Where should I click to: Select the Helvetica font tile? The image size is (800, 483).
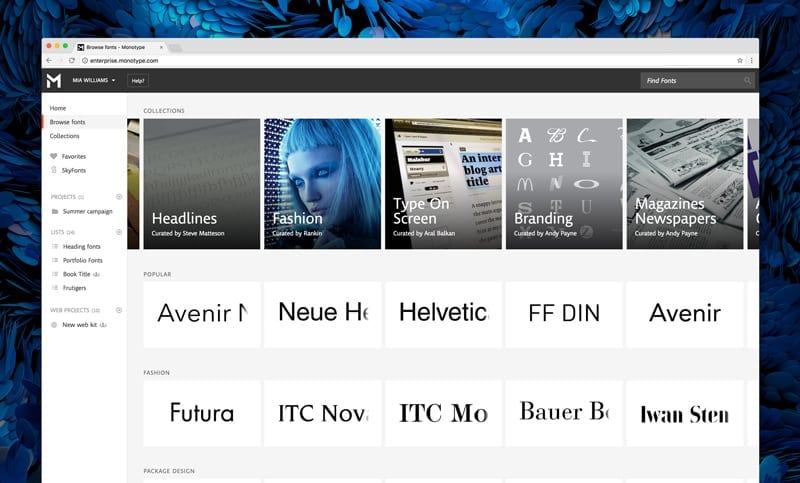click(443, 315)
